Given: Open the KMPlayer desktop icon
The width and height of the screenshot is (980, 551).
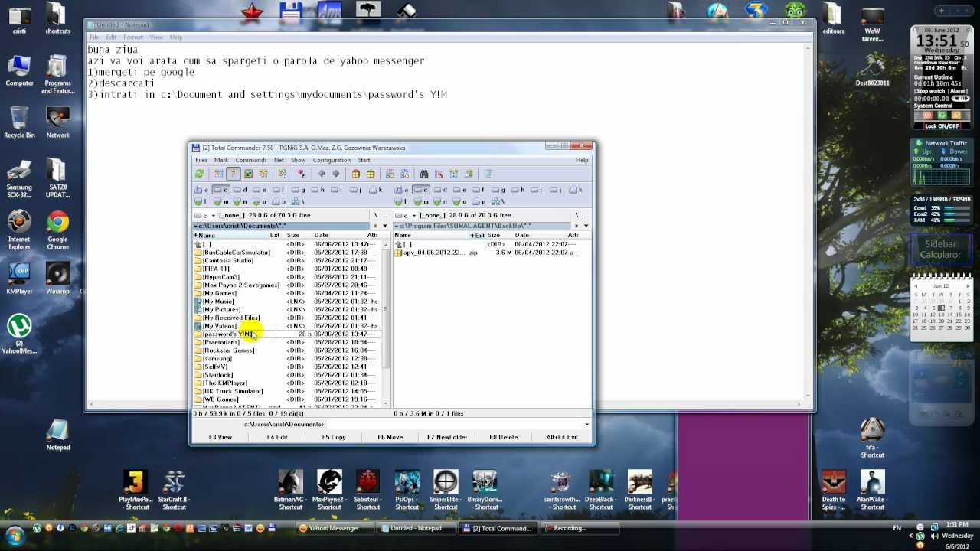Looking at the screenshot, I should coord(19,279).
